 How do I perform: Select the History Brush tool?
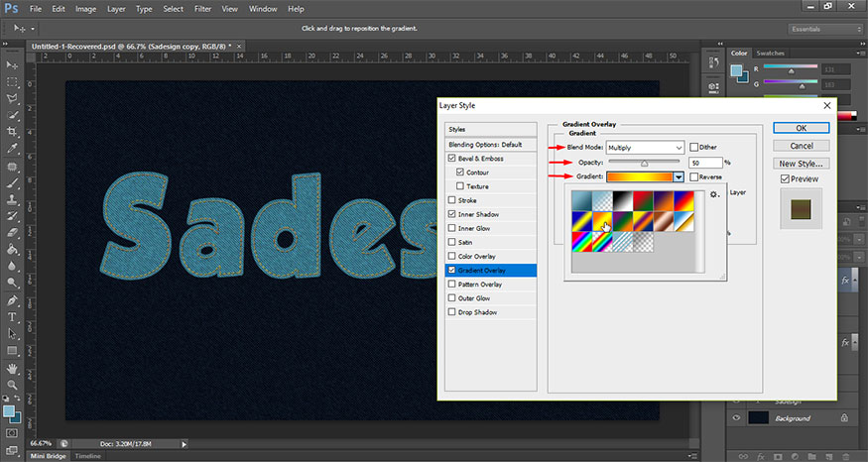(12, 216)
